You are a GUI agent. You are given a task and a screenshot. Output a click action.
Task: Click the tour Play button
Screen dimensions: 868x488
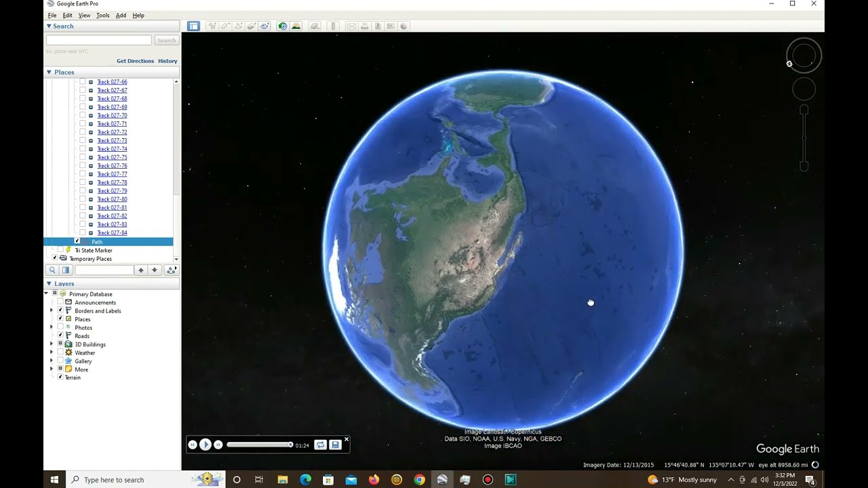[x=205, y=445]
